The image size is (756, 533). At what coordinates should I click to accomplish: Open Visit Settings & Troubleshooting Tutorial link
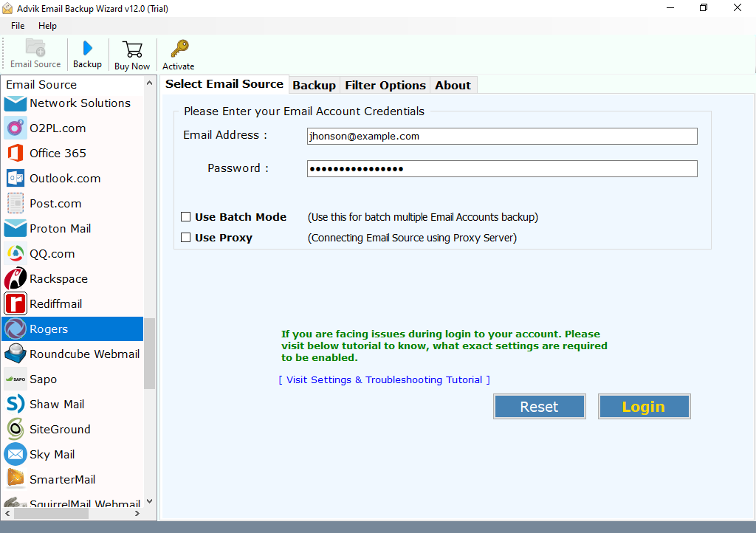(384, 379)
